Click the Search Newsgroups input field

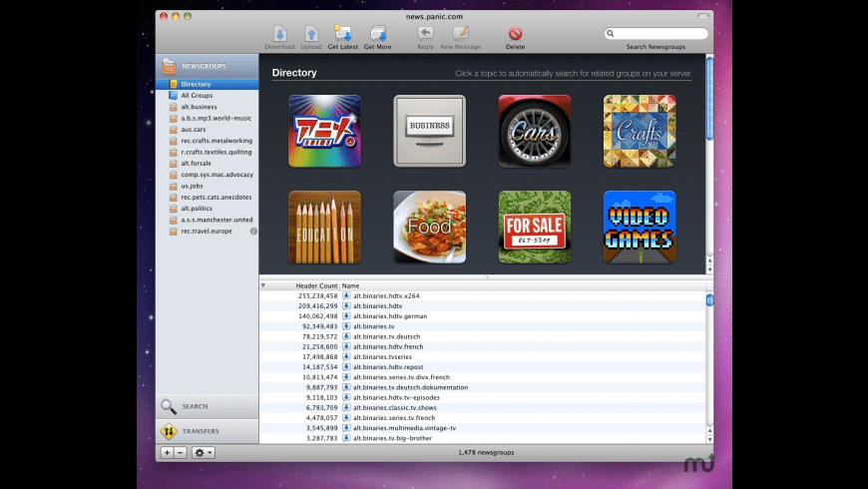click(x=654, y=34)
